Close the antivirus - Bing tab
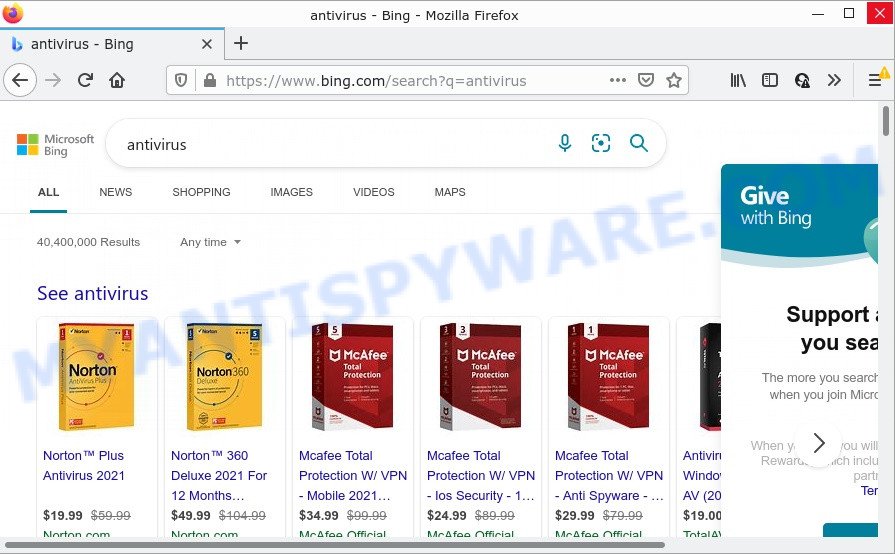 click(207, 44)
